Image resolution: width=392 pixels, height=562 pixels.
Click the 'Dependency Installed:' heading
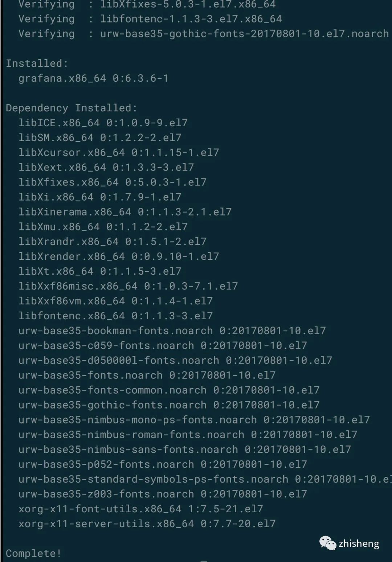coord(72,108)
